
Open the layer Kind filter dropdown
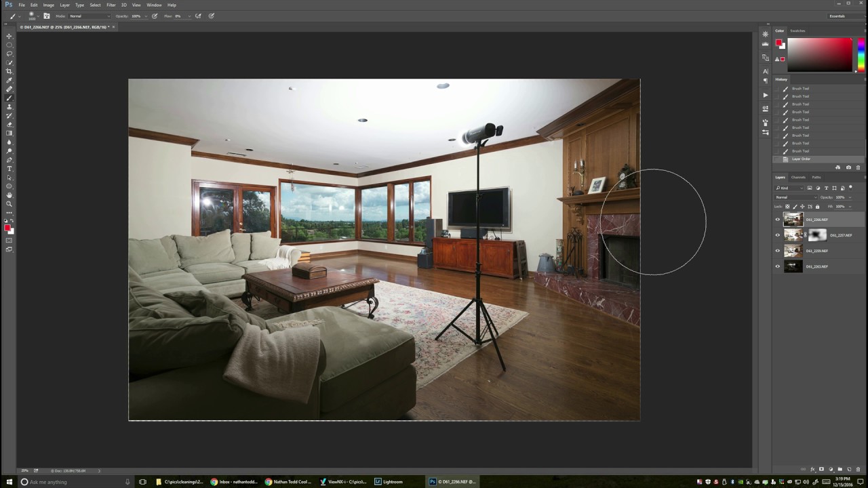click(789, 188)
